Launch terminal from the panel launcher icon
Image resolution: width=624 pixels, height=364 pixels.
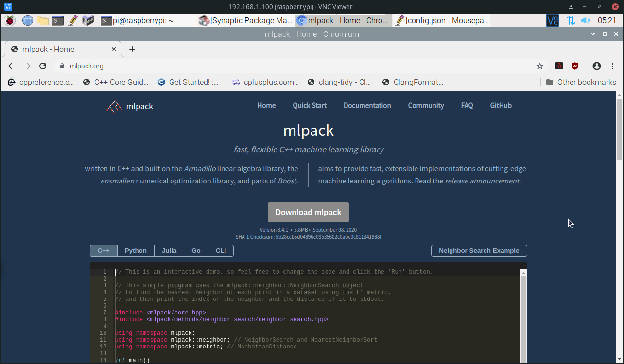point(58,20)
